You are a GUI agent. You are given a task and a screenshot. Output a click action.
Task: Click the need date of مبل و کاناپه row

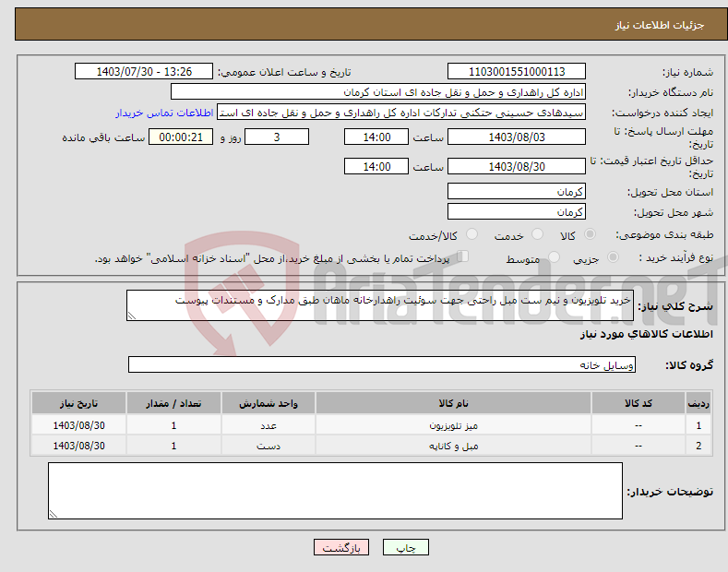pyautogui.click(x=79, y=446)
